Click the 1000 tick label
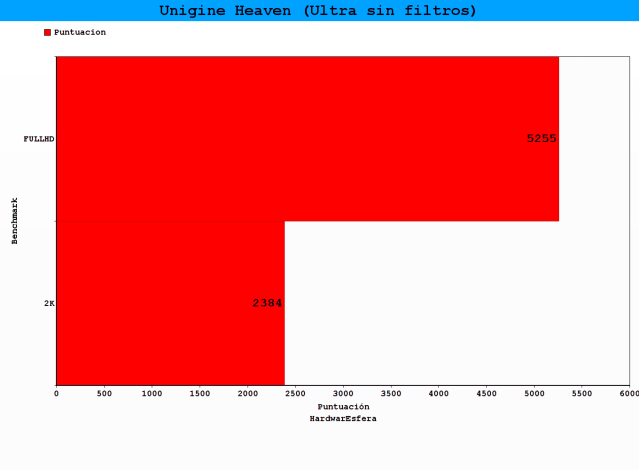Viewport: 639px width, 470px height. (152, 393)
